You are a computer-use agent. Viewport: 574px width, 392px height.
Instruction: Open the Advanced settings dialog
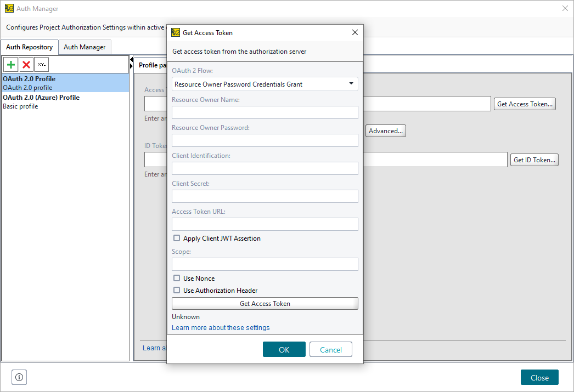(x=385, y=130)
